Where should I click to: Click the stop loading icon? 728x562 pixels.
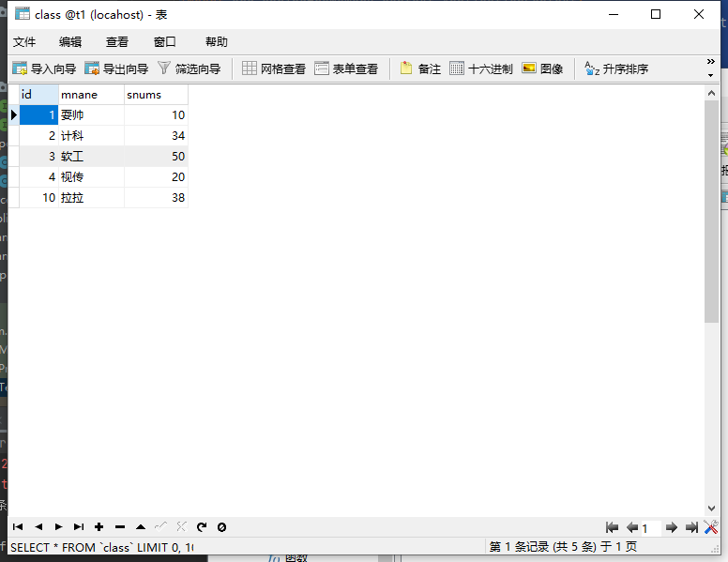tap(222, 526)
